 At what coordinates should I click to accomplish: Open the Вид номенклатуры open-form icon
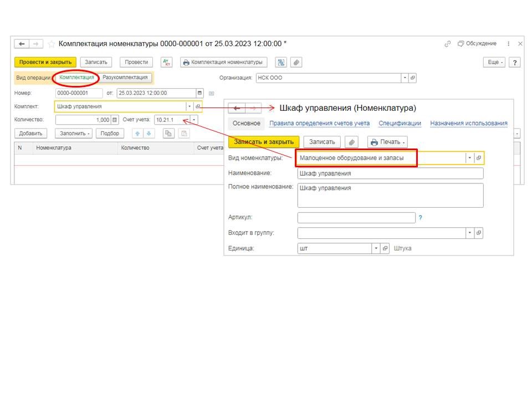[478, 158]
